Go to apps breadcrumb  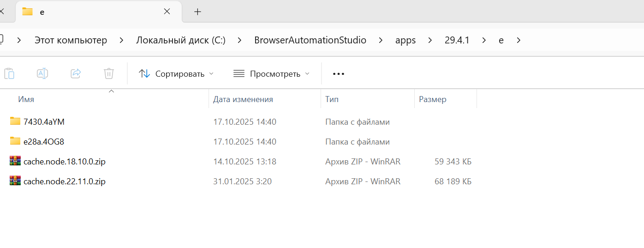pos(405,40)
